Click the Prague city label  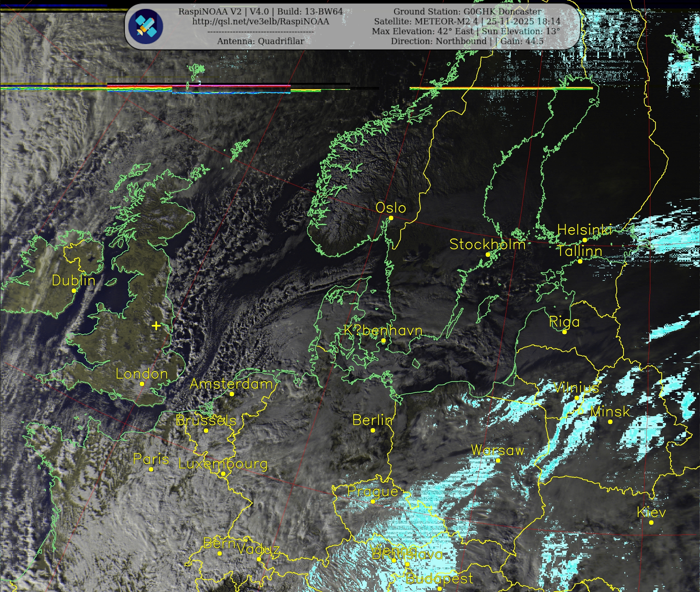tap(372, 491)
